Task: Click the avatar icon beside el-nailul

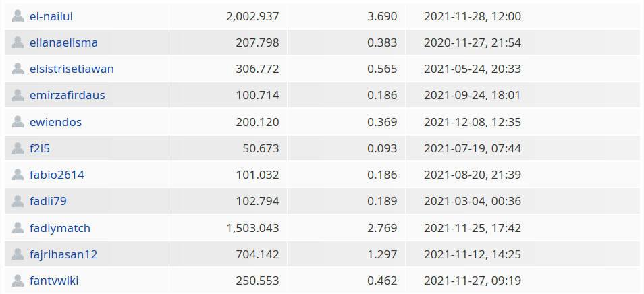Action: tap(18, 16)
